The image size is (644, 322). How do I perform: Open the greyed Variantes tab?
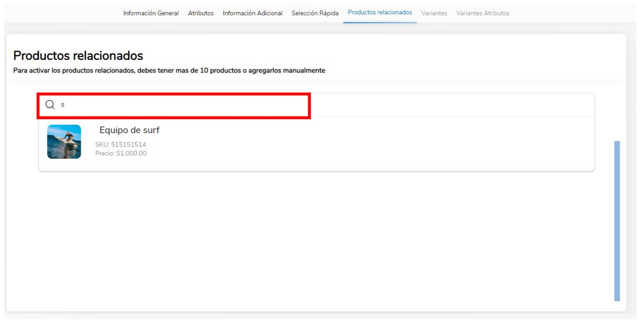click(434, 13)
